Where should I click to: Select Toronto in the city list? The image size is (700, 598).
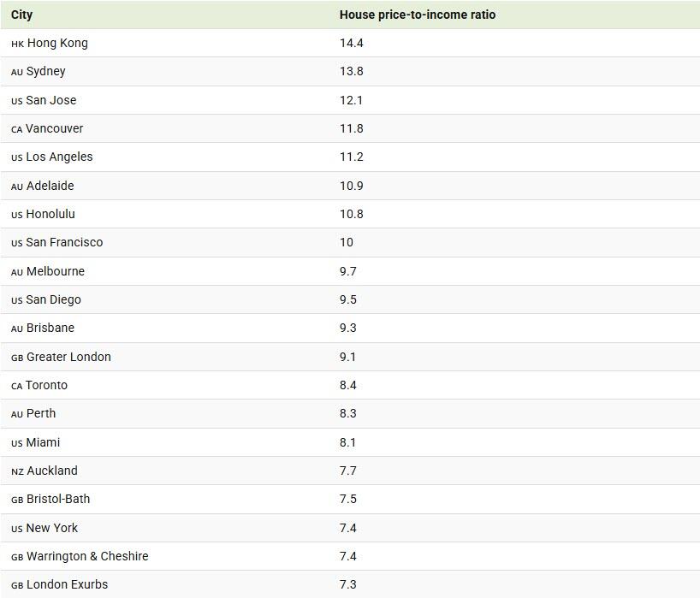(46, 385)
